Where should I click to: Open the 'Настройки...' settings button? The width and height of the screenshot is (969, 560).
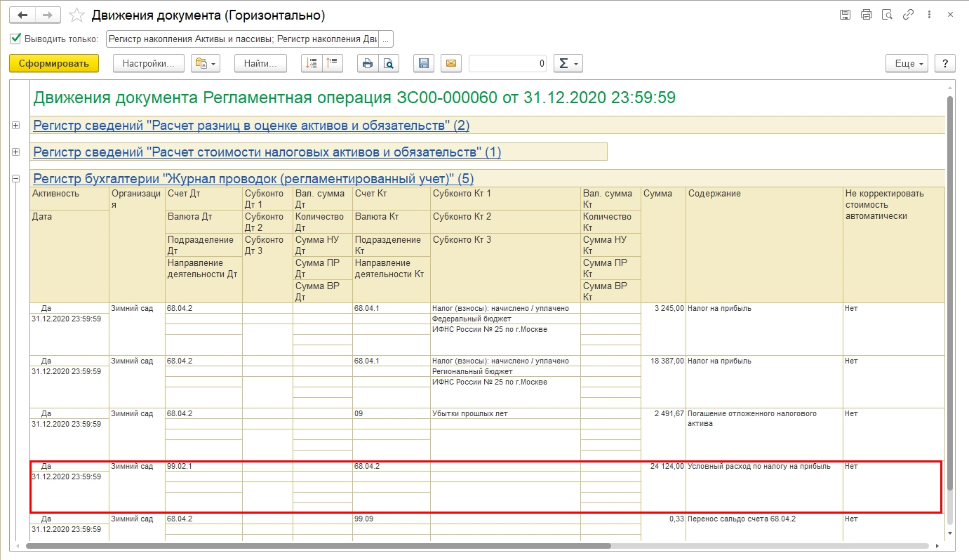tap(148, 64)
